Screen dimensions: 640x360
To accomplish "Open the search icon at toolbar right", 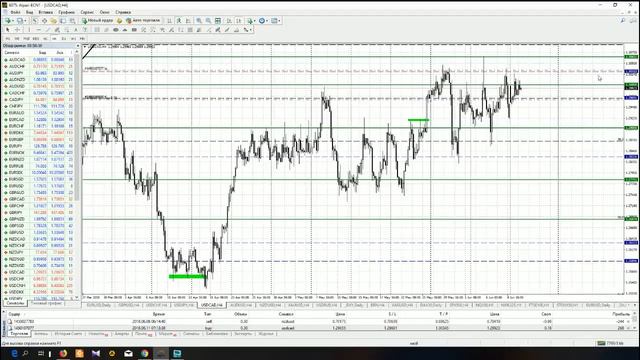I will pyautogui.click(x=623, y=20).
